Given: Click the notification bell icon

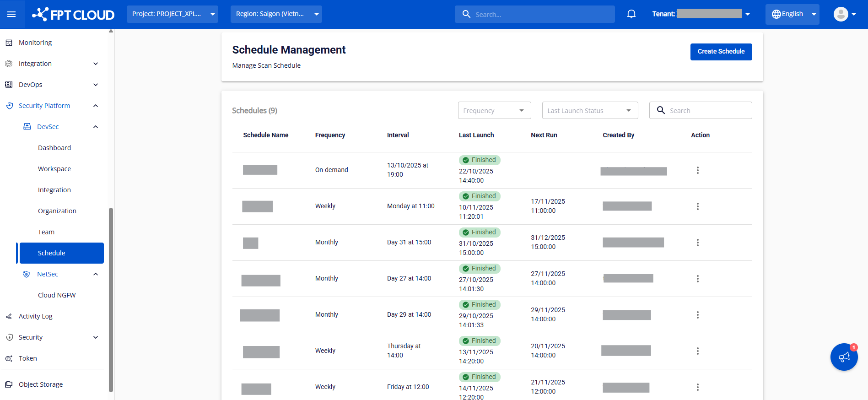Looking at the screenshot, I should (x=631, y=14).
